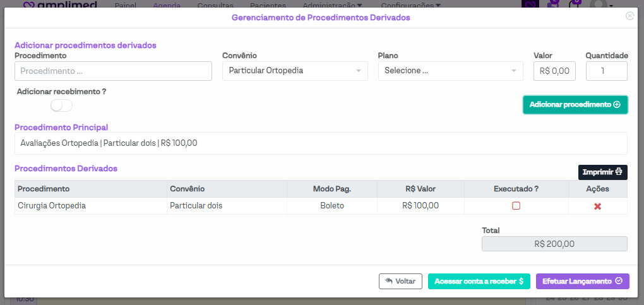This screenshot has height=305, width=644.
Task: Close the Procedimentos Derivados dialog
Action: [x=629, y=16]
